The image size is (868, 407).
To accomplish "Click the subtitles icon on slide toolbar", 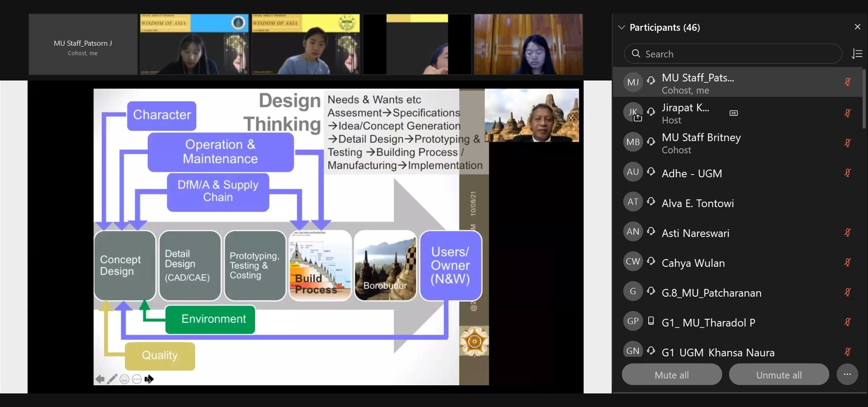I will 124,379.
